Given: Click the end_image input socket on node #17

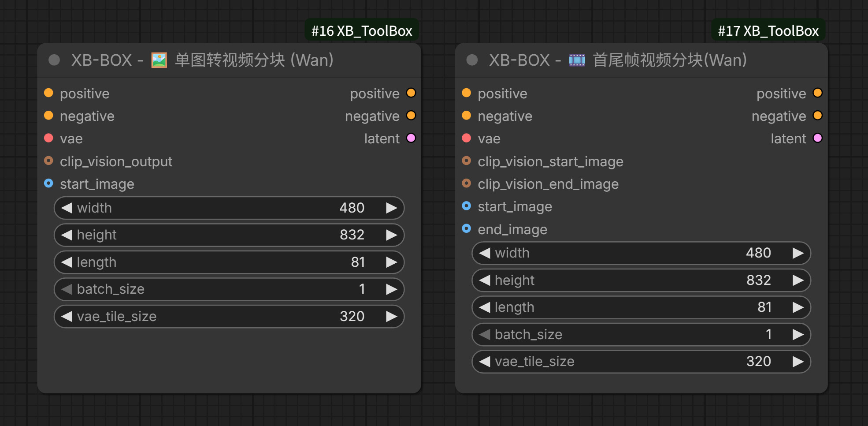Looking at the screenshot, I should (x=467, y=228).
